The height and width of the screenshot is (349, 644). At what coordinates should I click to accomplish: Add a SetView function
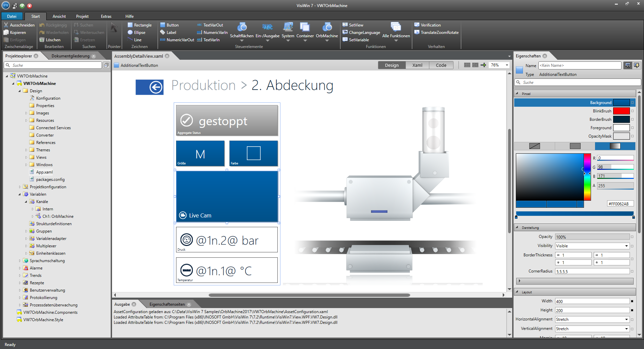[x=353, y=25]
